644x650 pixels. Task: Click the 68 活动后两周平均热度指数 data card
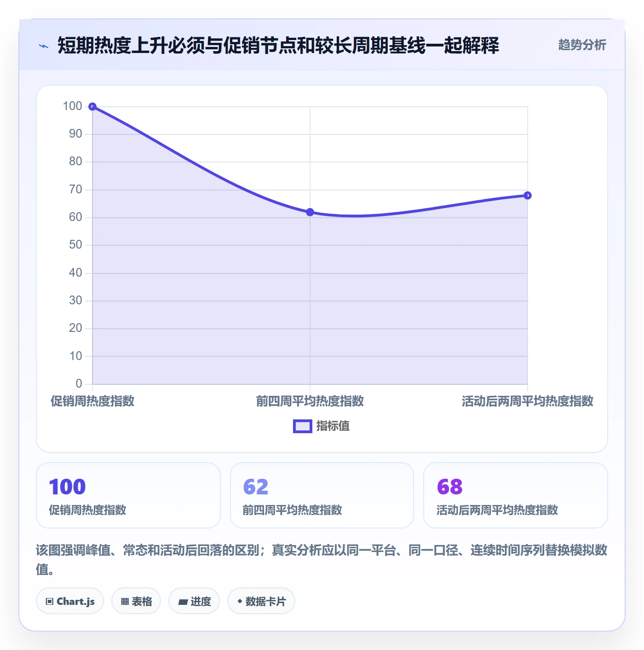pos(516,495)
